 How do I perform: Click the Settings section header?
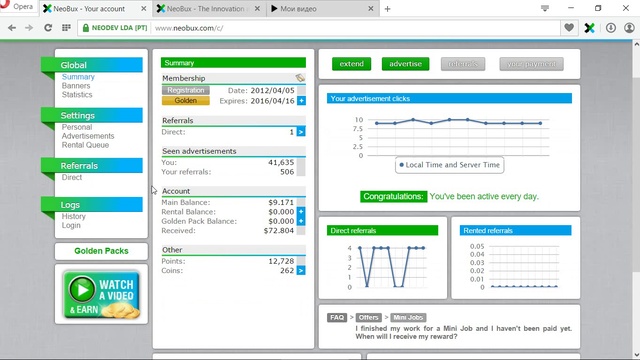92,115
